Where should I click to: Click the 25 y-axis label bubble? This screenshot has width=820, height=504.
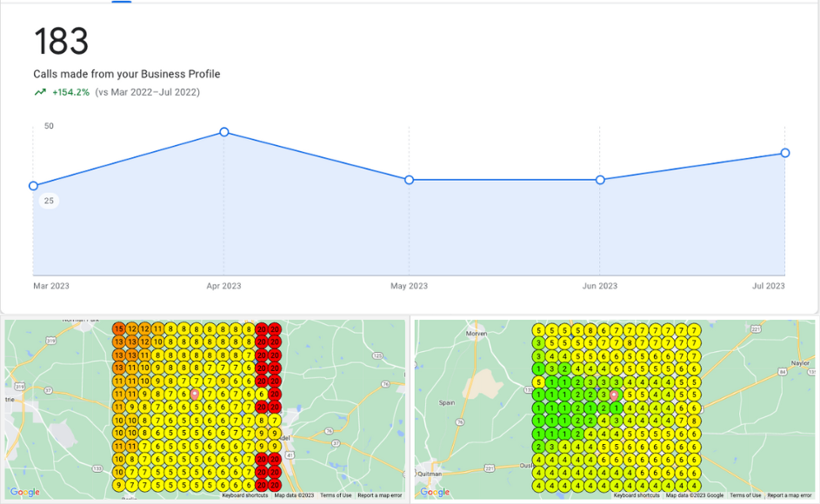[49, 201]
